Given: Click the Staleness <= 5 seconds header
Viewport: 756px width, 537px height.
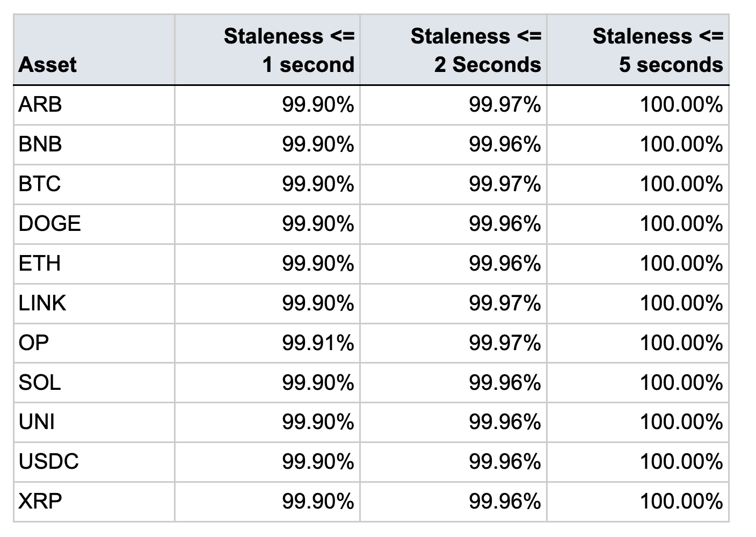Looking at the screenshot, I should tap(658, 50).
